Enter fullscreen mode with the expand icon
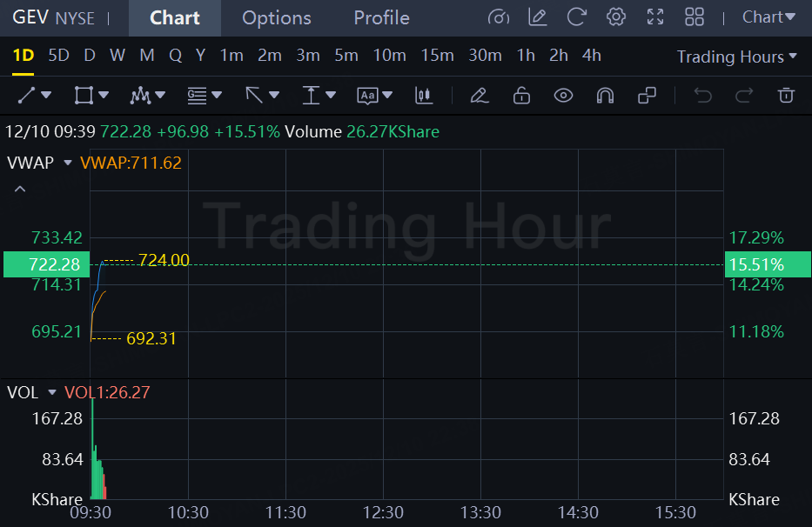 655,17
